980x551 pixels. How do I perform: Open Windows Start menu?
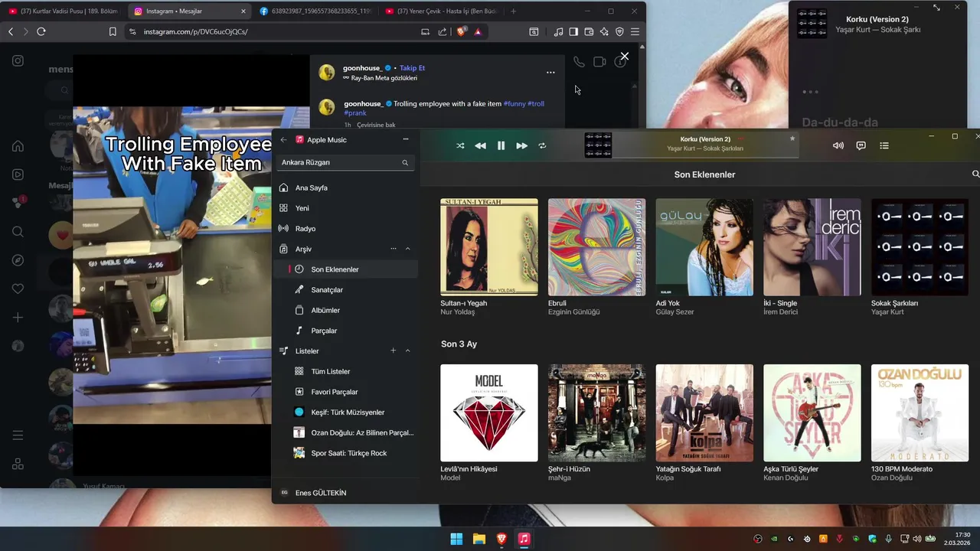click(456, 539)
